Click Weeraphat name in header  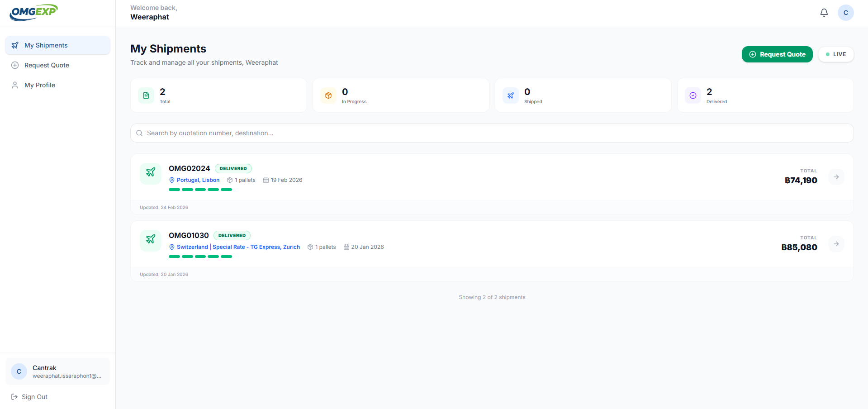150,17
